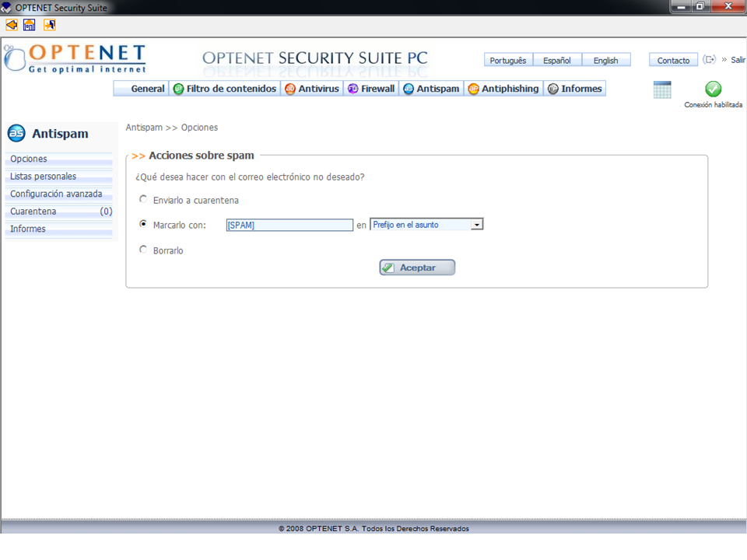747x560 pixels.
Task: Open the calendar grid icon
Action: pos(662,89)
